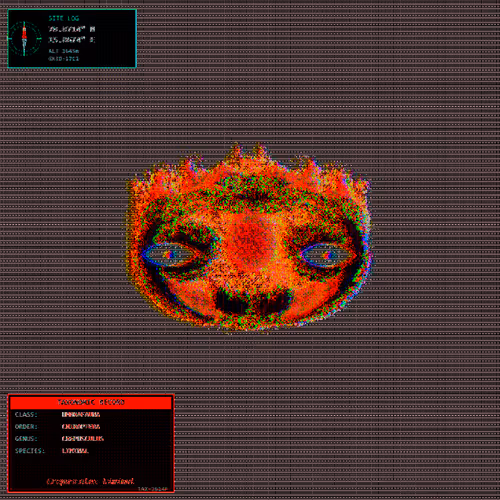
Task: Click the GENUS: label
Action: point(26,439)
